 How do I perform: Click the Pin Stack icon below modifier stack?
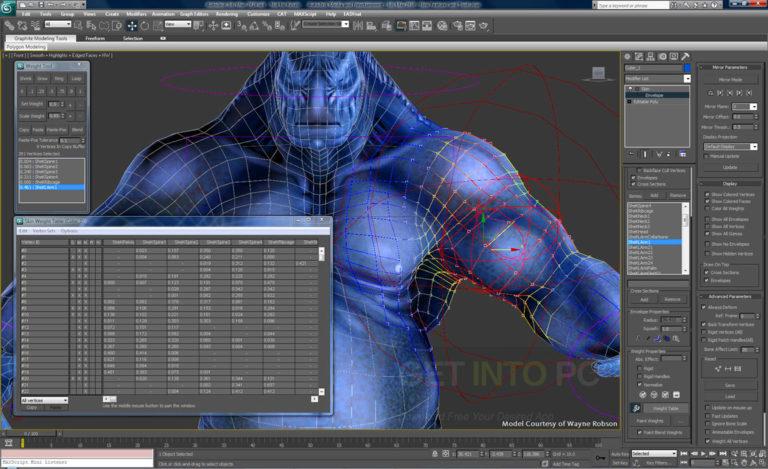(632, 154)
